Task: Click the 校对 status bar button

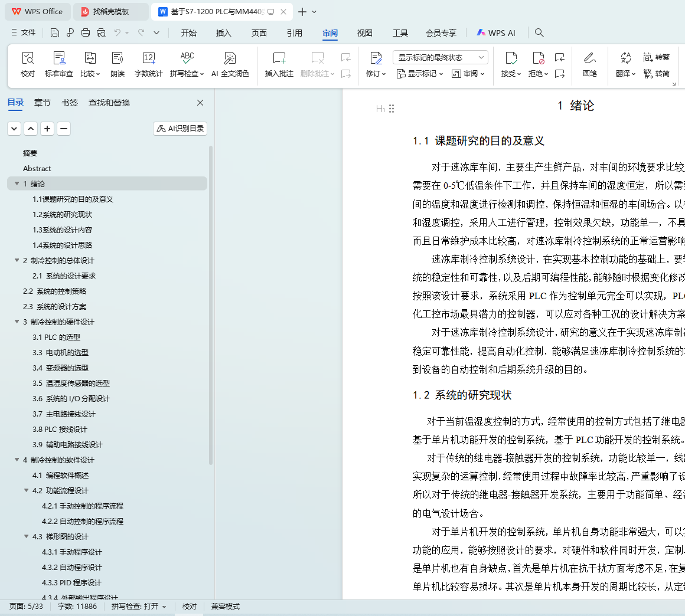Action: (189, 607)
